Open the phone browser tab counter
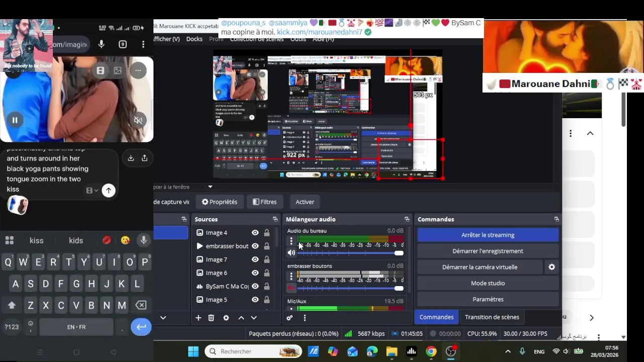Viewport: 644px width, 362px height. (x=123, y=44)
